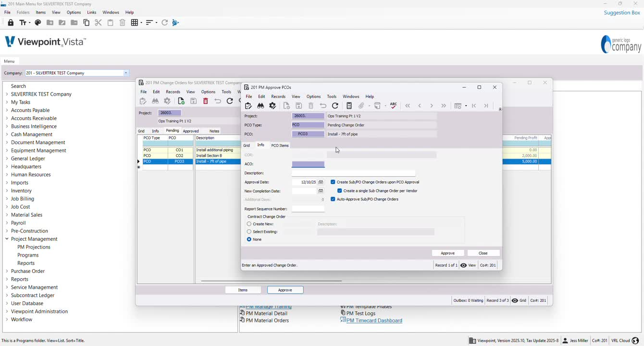This screenshot has height=346, width=644.
Task: Click the gear settings icon in Approve PCOs toolbar
Action: [272, 106]
